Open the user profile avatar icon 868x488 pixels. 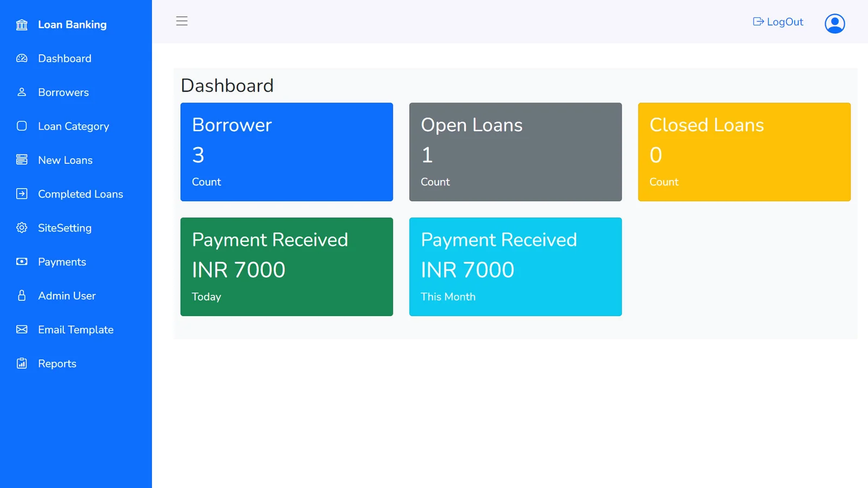pos(835,23)
